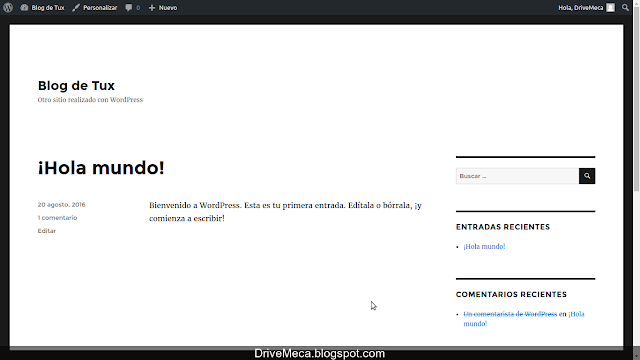Open the 1 comentario link
This screenshot has height=360, width=640.
[57, 218]
